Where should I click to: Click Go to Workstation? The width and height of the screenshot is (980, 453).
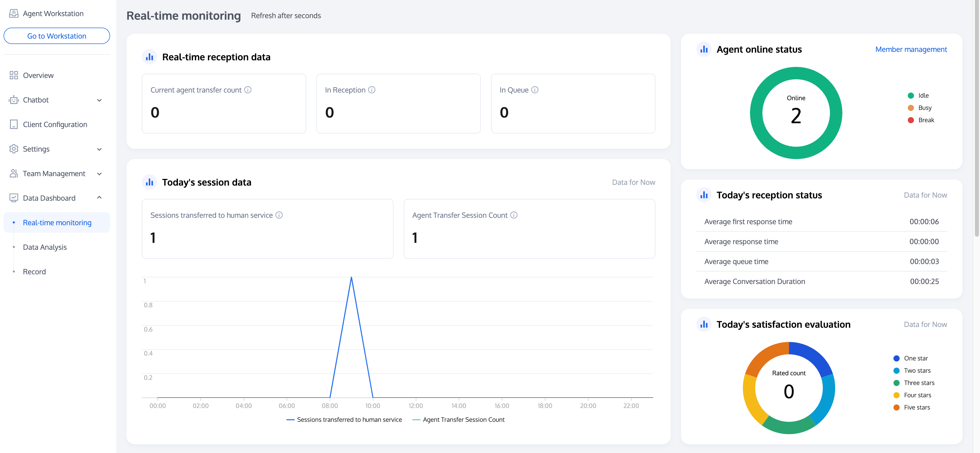click(x=56, y=35)
